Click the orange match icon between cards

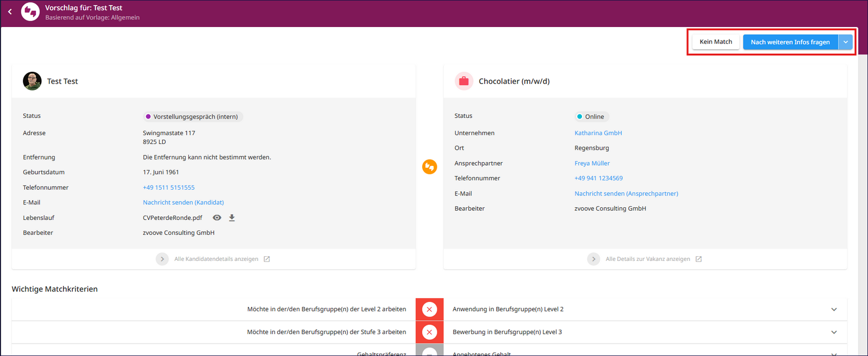pos(429,167)
